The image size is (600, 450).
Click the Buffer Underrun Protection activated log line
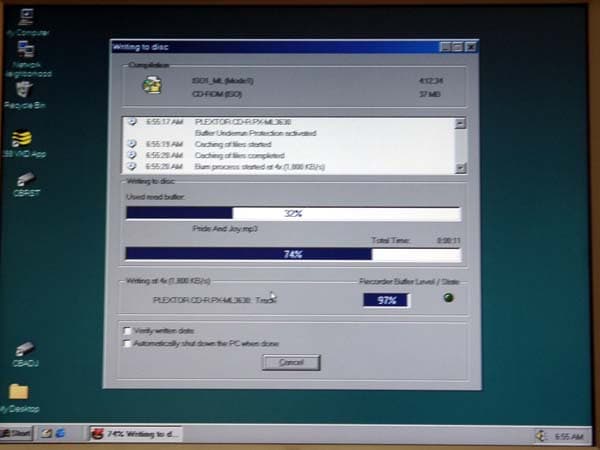point(255,133)
